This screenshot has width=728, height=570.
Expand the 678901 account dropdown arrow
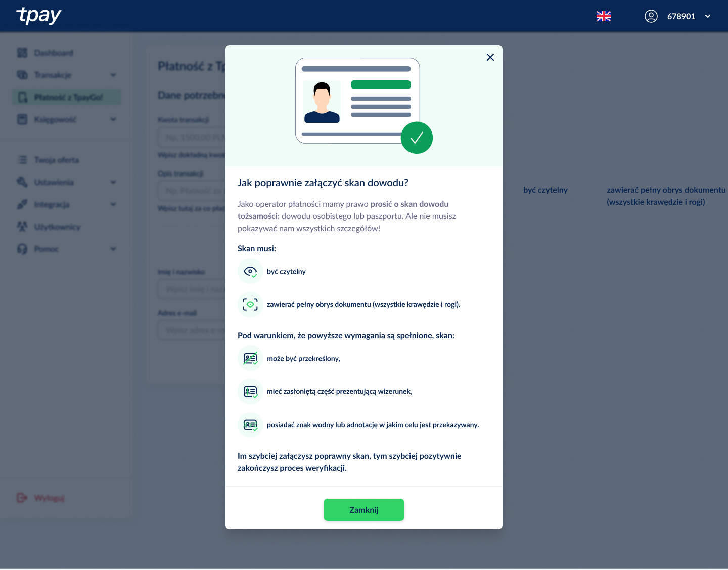pyautogui.click(x=708, y=16)
